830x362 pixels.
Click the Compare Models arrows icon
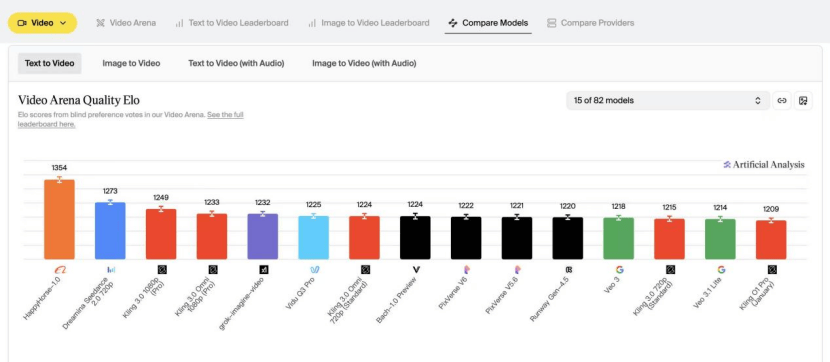(453, 23)
